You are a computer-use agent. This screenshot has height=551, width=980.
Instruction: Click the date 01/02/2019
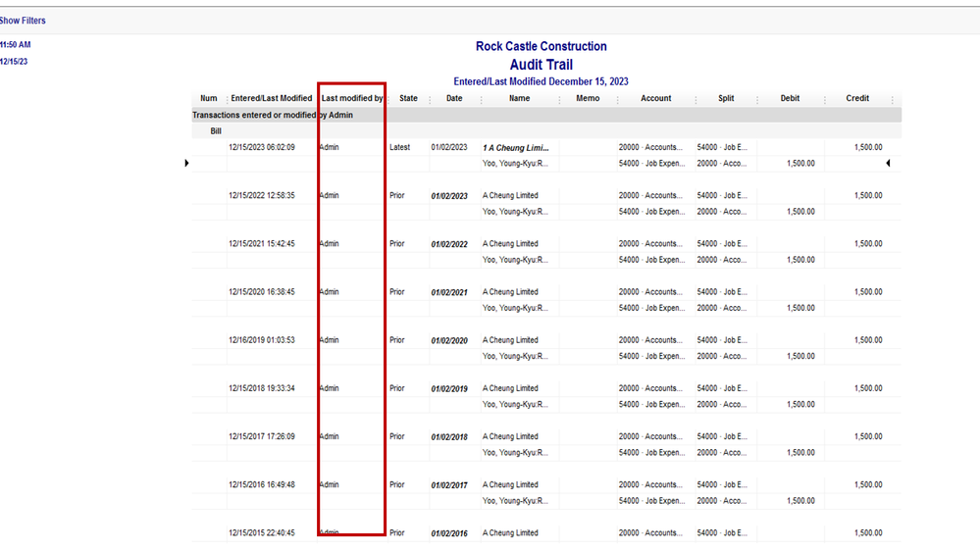[448, 388]
